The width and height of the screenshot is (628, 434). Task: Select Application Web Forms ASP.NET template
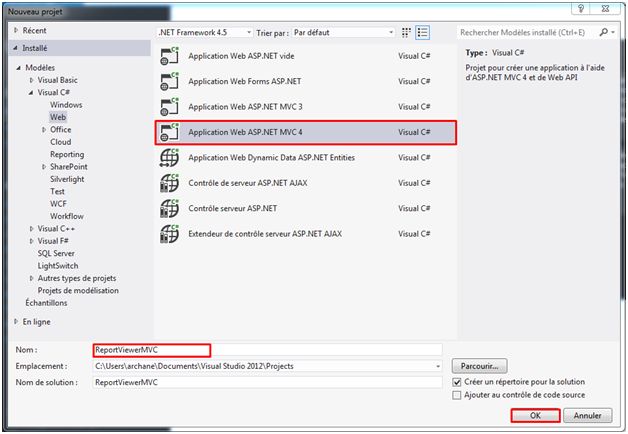[306, 82]
